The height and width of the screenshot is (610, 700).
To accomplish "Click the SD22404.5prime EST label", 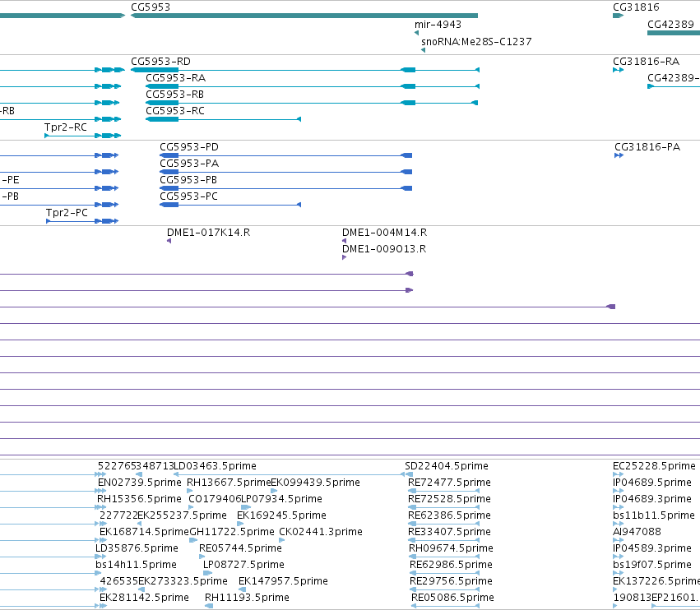I will click(x=447, y=466).
